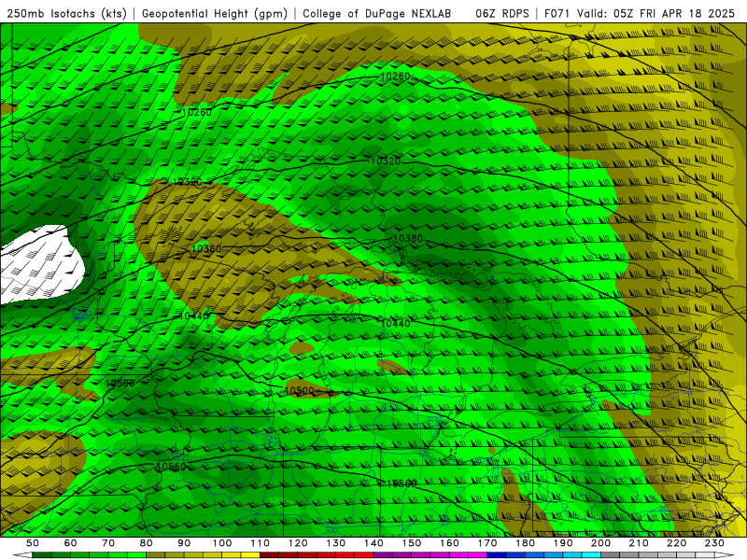This screenshot has height=560, width=747.
Task: Click the 170 tick label on the color bar
Action: (487, 543)
